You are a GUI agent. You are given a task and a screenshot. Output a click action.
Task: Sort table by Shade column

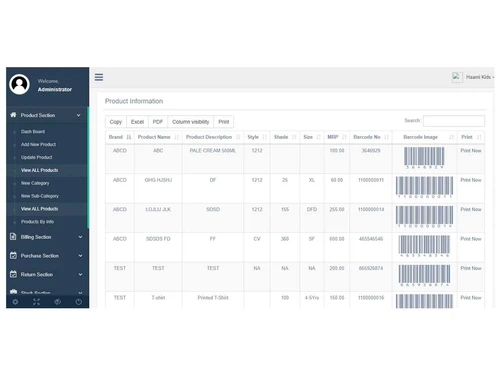[285, 137]
